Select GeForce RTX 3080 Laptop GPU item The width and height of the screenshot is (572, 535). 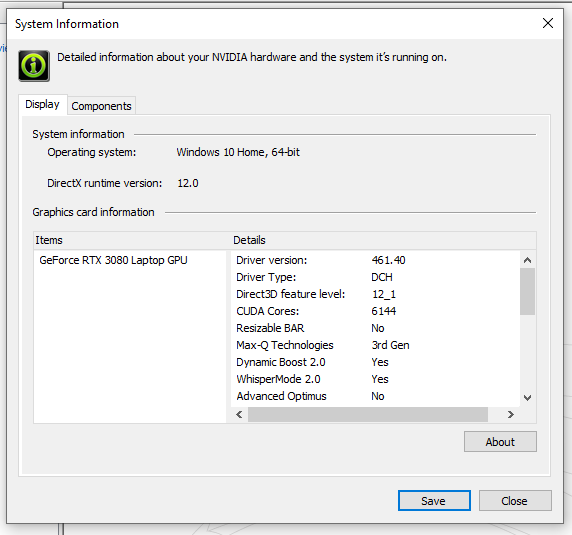pos(113,260)
